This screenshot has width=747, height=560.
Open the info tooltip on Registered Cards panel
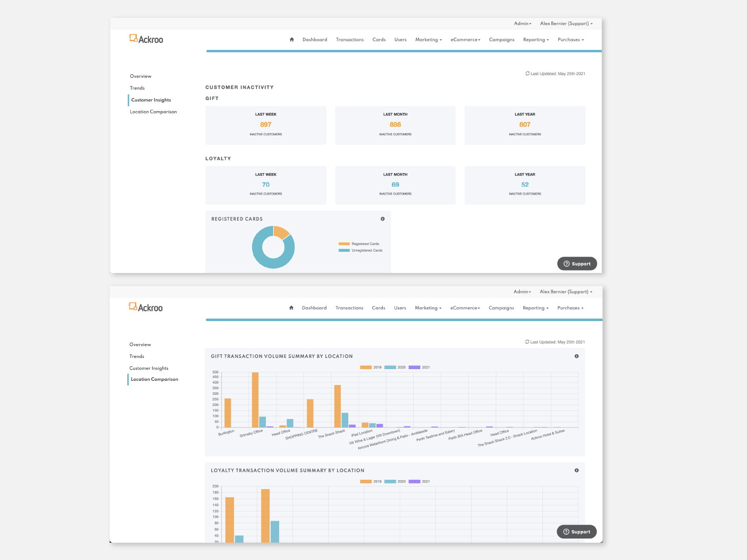(x=383, y=219)
